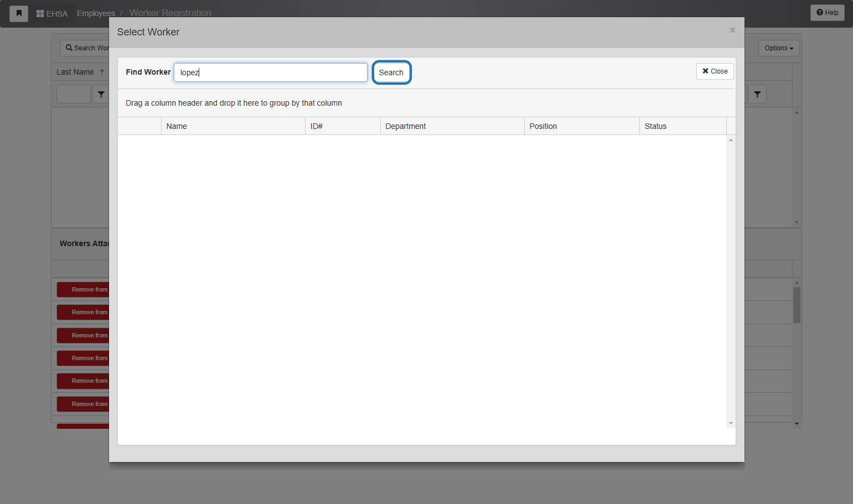Click the results grid scroll down arrow
The height and width of the screenshot is (504, 853).
(x=731, y=423)
